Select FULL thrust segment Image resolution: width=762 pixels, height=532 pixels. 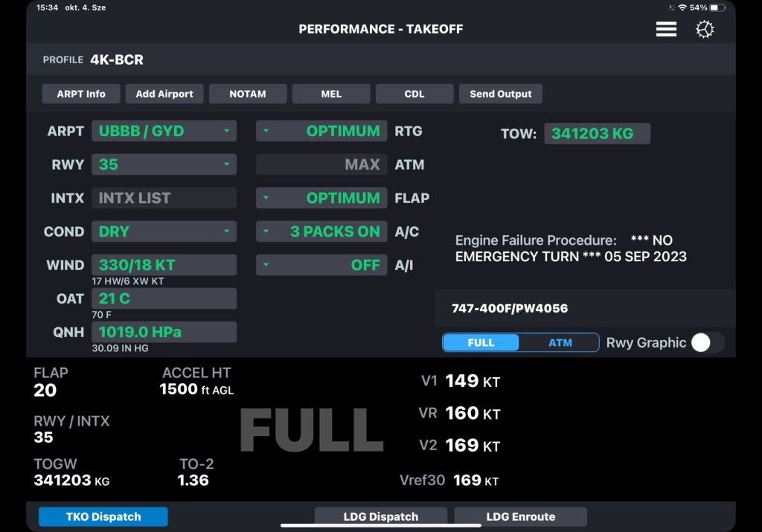[481, 343]
